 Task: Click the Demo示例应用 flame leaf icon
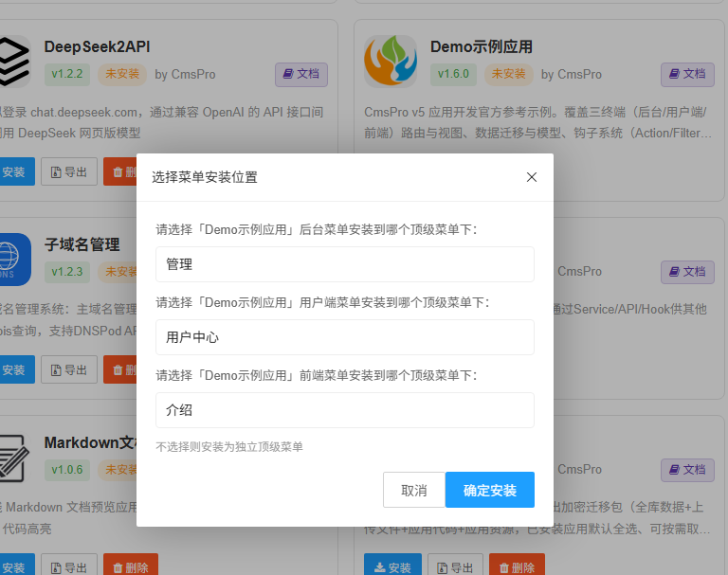tap(390, 62)
